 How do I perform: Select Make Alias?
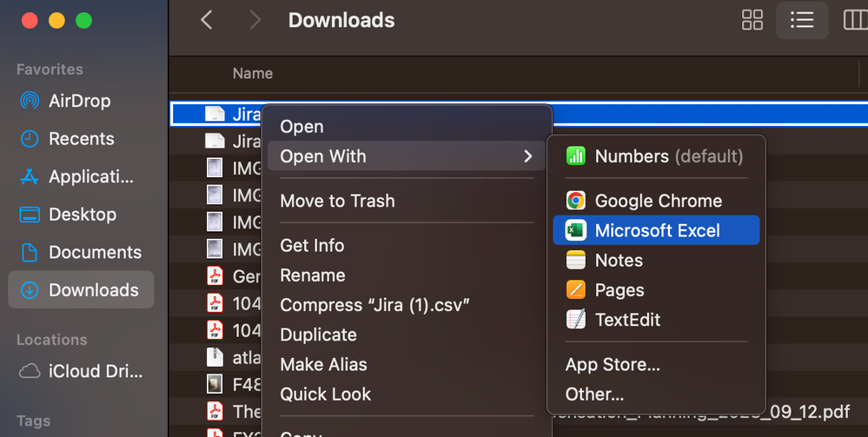tap(323, 364)
